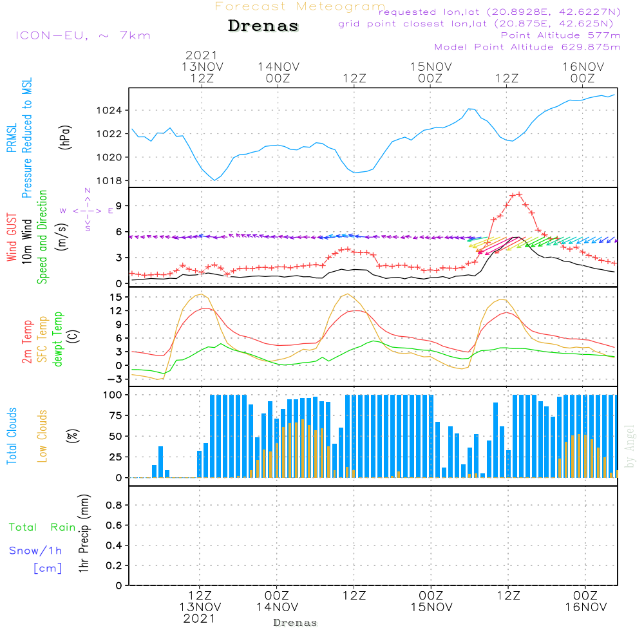Click the 'N' on the wind compass rose
This screenshot has width=644, height=644.
click(88, 191)
